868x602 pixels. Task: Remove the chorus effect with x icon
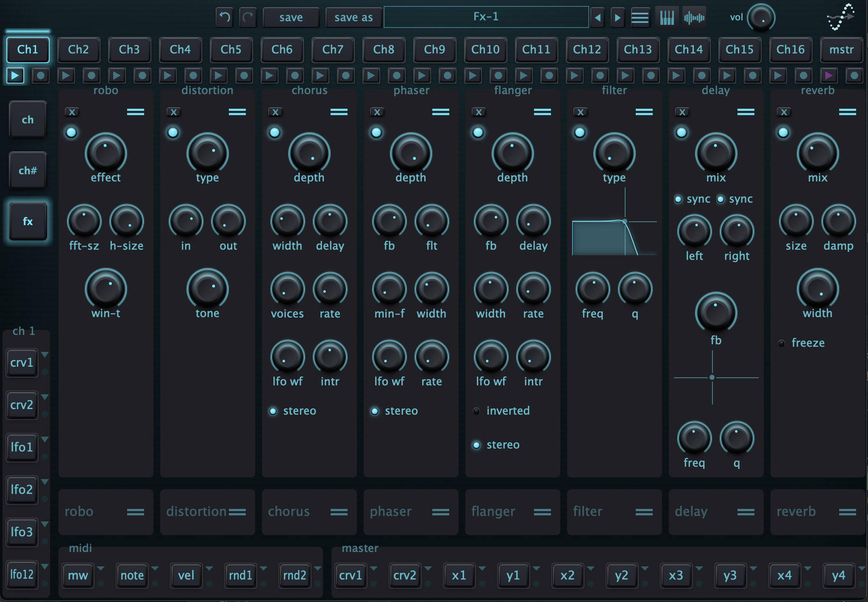pyautogui.click(x=275, y=112)
